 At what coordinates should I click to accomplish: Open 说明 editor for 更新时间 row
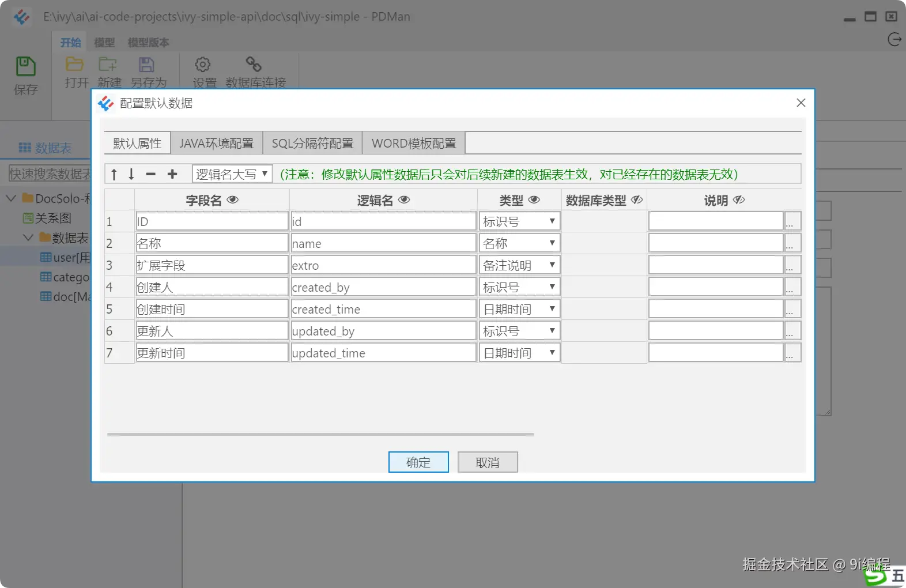tap(792, 353)
